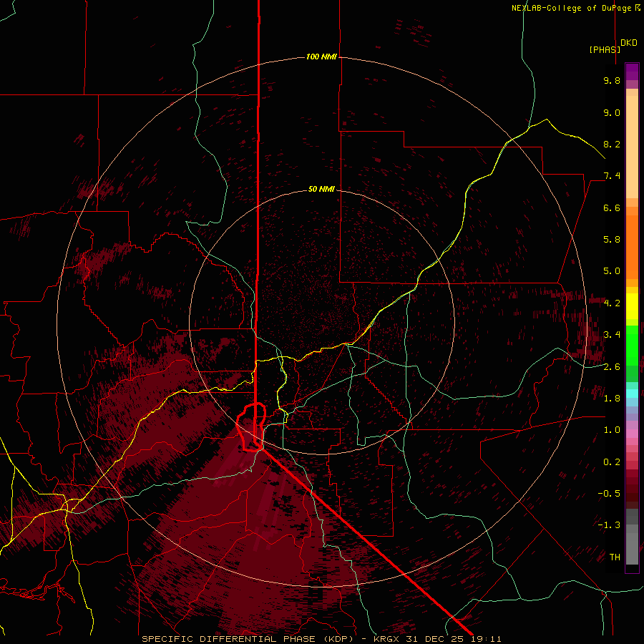
Task: Click the -1.3 scale value
Action: [609, 525]
